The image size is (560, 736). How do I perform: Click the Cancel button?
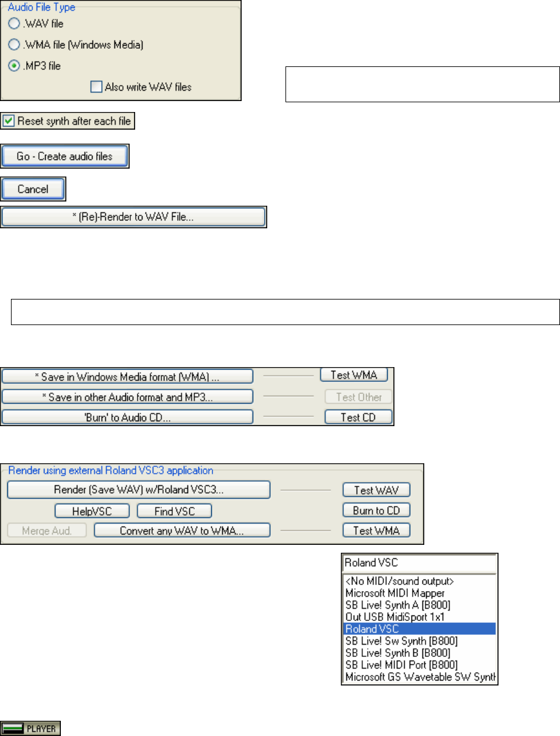click(x=33, y=189)
